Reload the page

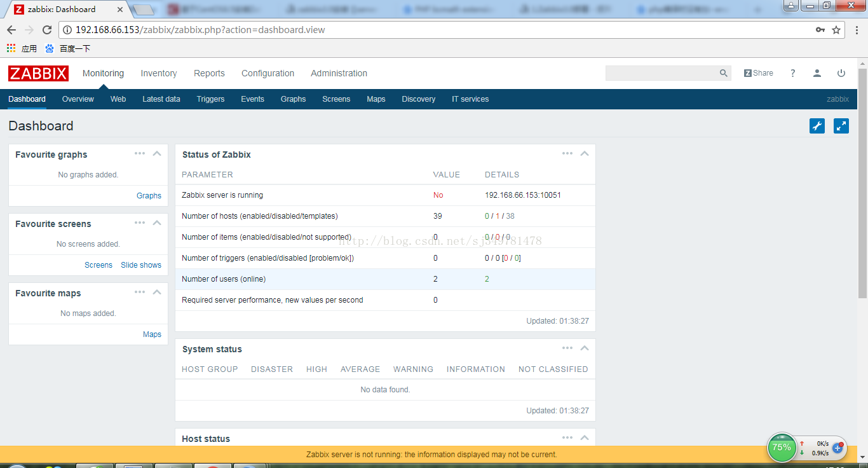47,30
